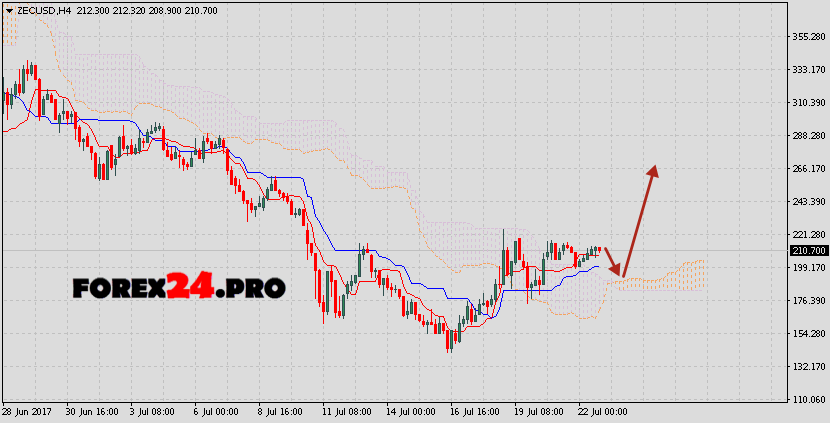Select the 22 Jul 00:00 time label

point(602,411)
